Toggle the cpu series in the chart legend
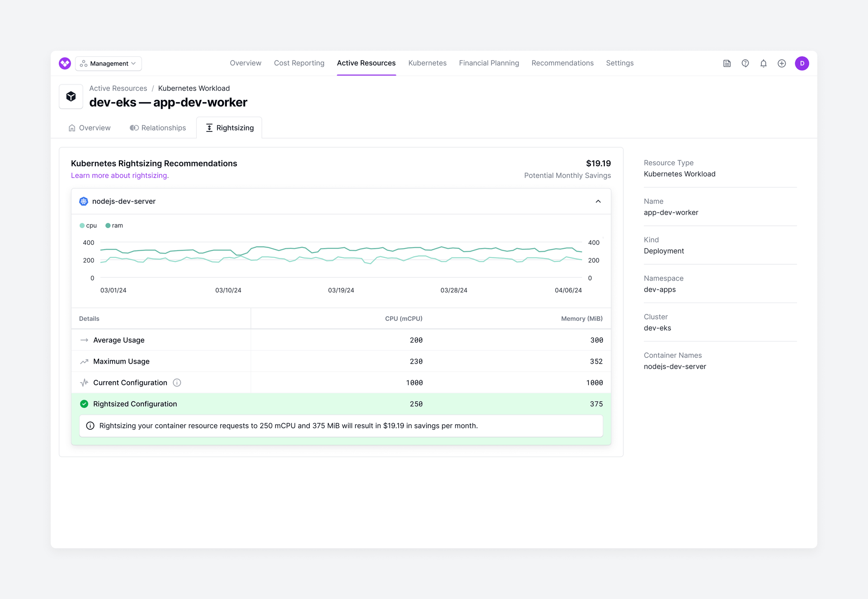 [88, 225]
